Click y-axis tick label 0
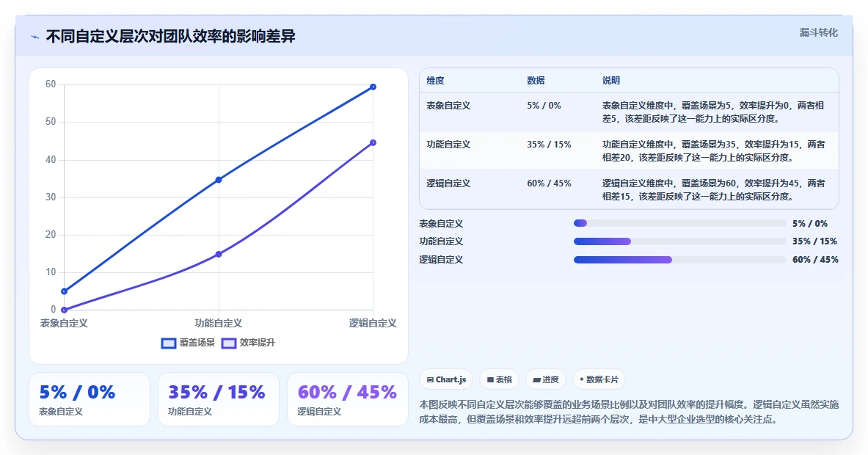Image resolution: width=868 pixels, height=455 pixels. pyautogui.click(x=53, y=310)
